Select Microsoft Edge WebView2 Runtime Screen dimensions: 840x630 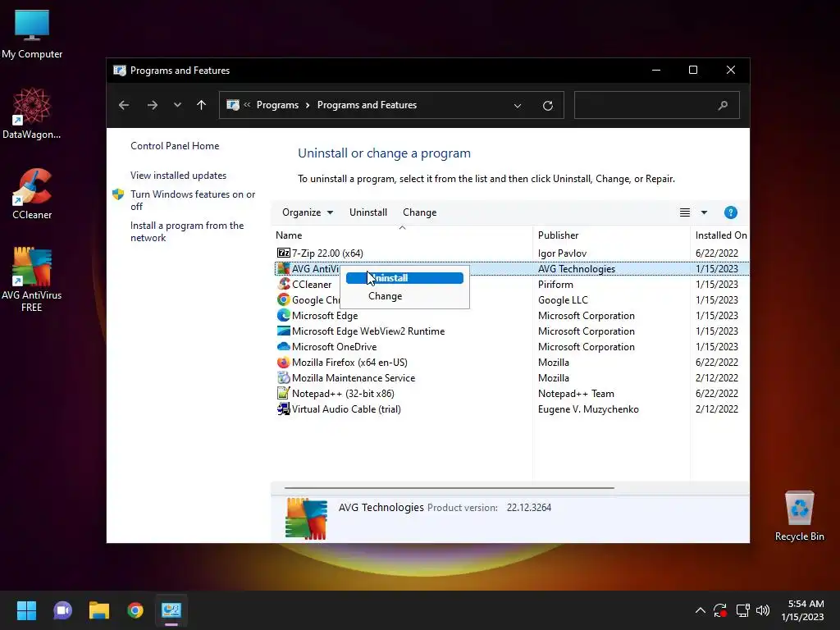click(x=368, y=331)
